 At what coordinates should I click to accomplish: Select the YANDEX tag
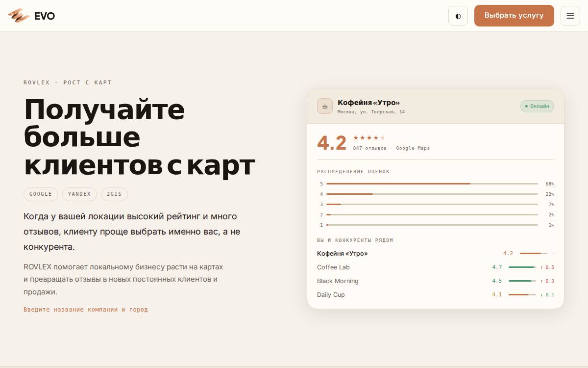click(x=79, y=194)
